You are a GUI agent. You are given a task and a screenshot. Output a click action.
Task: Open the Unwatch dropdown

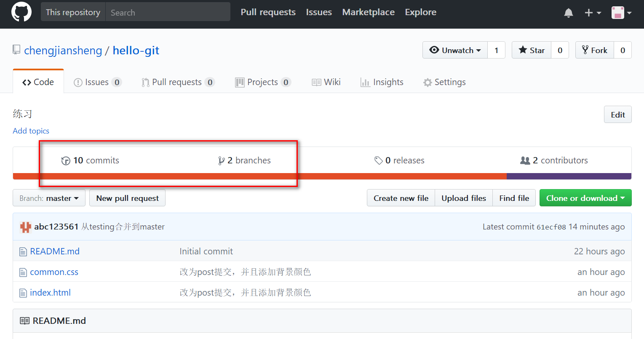point(455,50)
